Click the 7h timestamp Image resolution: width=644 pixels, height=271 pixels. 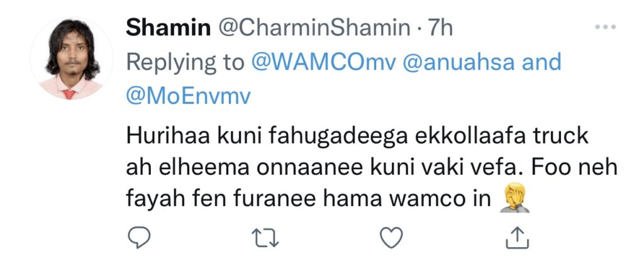440,28
